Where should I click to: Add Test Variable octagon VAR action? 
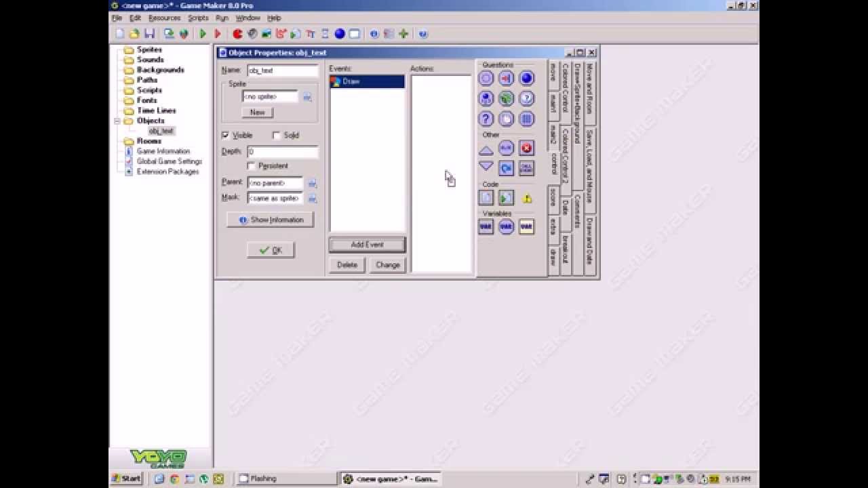[x=507, y=227]
